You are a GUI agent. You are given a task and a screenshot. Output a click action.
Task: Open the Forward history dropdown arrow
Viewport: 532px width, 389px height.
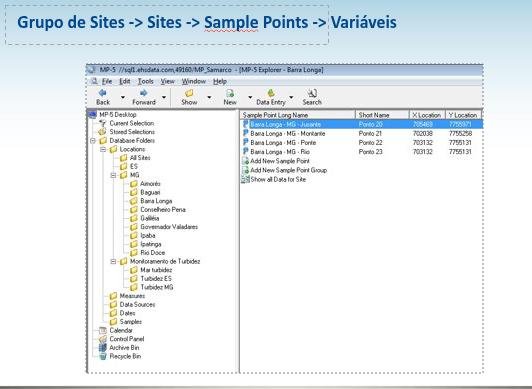pos(164,97)
